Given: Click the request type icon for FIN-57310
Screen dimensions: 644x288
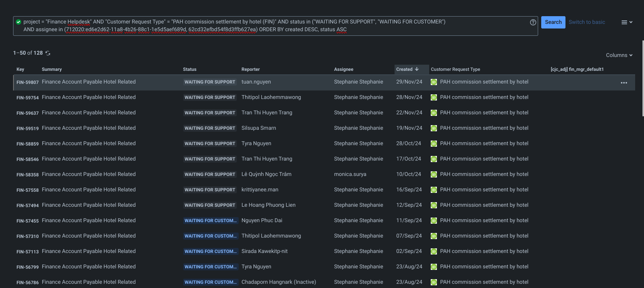Looking at the screenshot, I should 434,236.
